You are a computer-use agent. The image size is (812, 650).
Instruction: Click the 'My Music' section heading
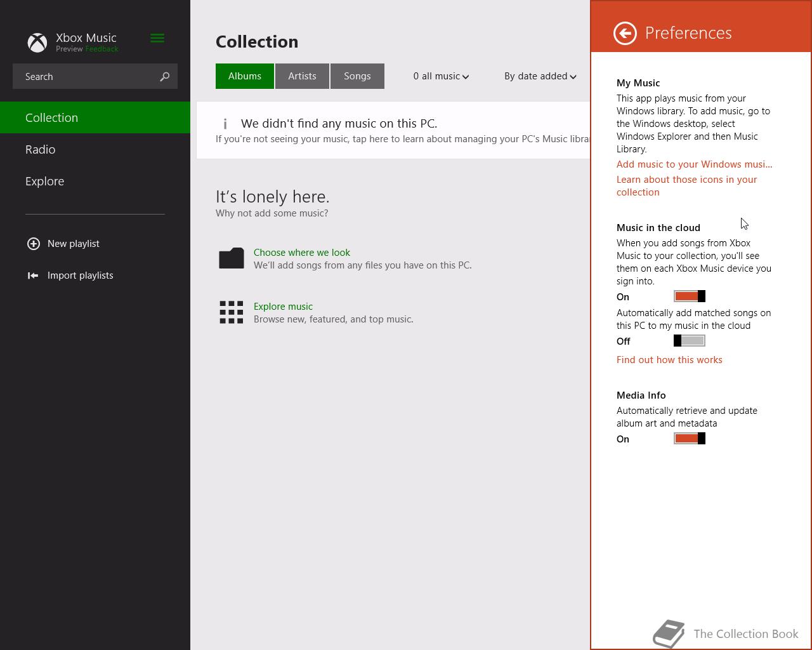tap(638, 83)
